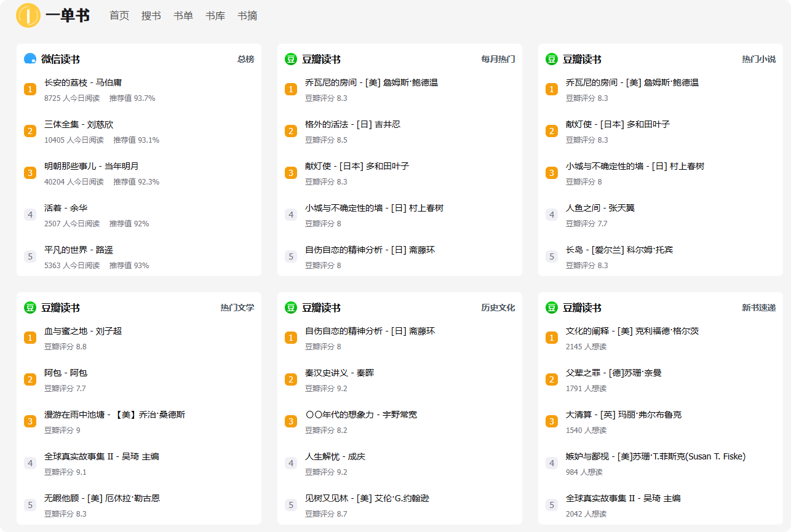The width and height of the screenshot is (791, 532).
Task: Open 阿包 - 阿包 entry
Action: point(66,373)
